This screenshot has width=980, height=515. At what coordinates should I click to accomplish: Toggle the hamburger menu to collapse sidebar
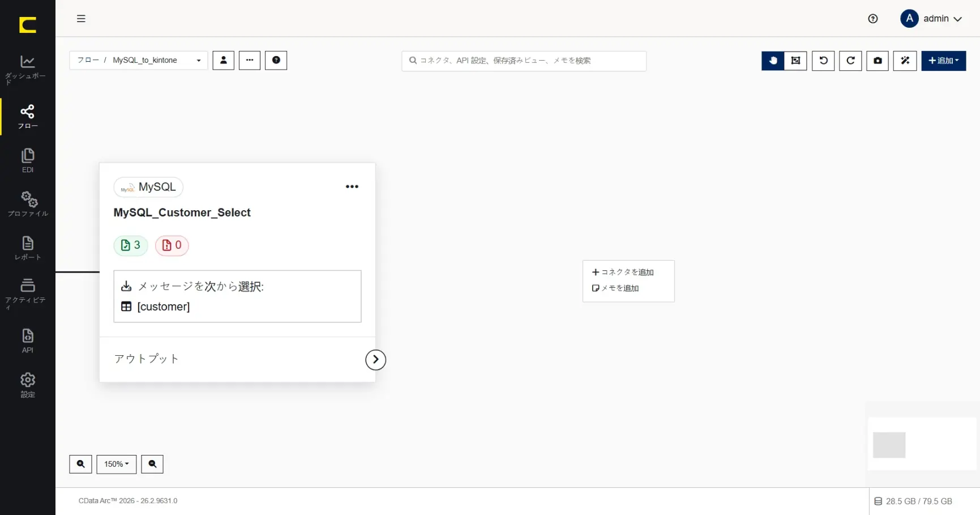tap(81, 19)
